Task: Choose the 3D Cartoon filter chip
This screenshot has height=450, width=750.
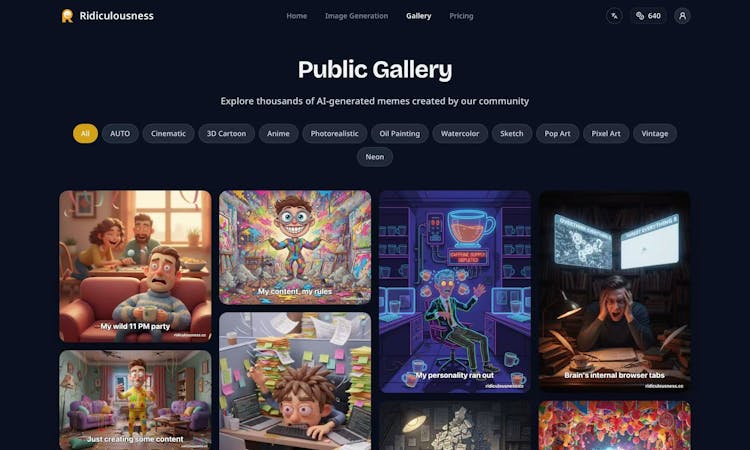Action: 226,133
